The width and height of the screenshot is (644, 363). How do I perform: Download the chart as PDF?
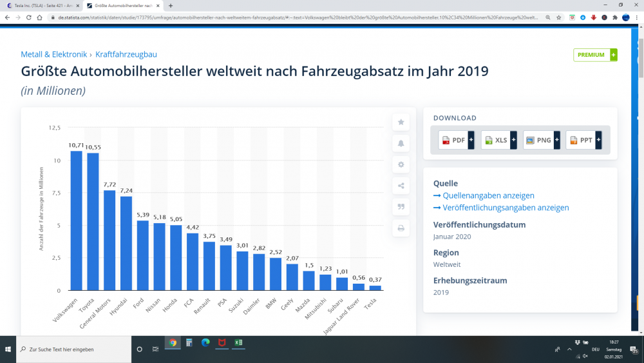click(454, 140)
